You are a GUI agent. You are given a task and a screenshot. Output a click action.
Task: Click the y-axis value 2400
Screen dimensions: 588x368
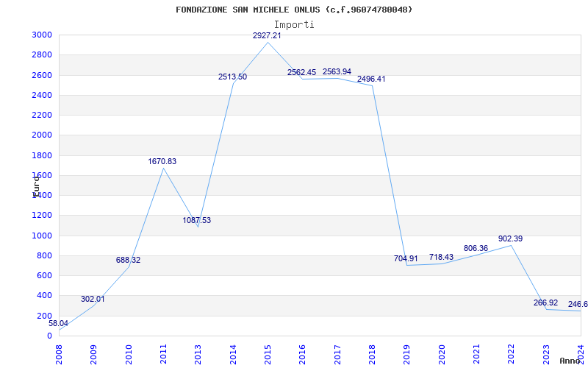[43, 96]
